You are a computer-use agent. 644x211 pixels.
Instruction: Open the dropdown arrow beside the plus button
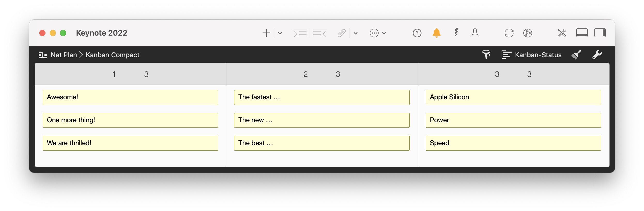(280, 33)
